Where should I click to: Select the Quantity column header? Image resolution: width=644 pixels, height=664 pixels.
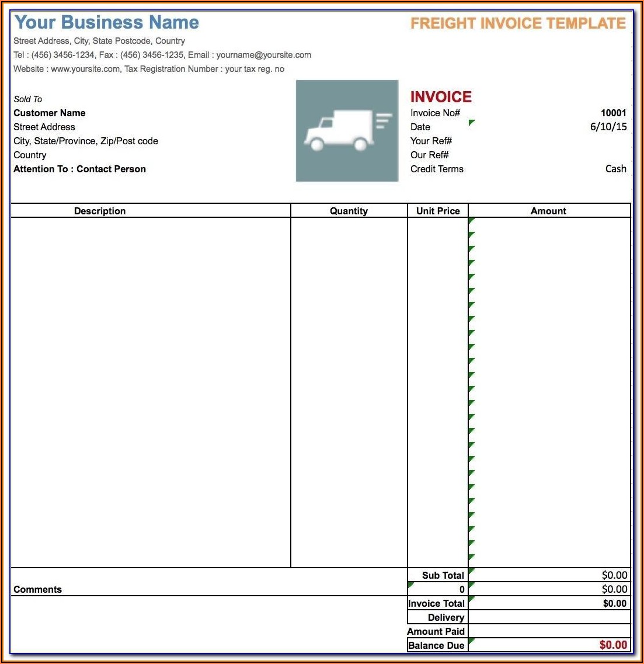coord(349,211)
